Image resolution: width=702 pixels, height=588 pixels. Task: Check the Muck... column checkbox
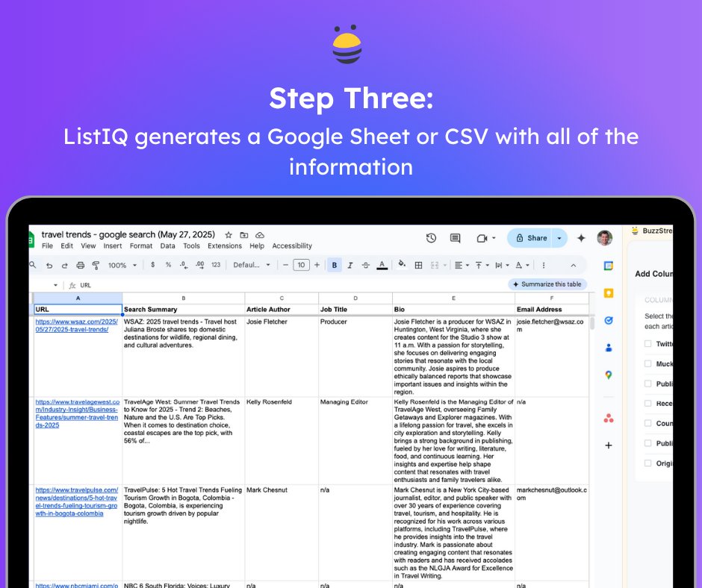647,364
